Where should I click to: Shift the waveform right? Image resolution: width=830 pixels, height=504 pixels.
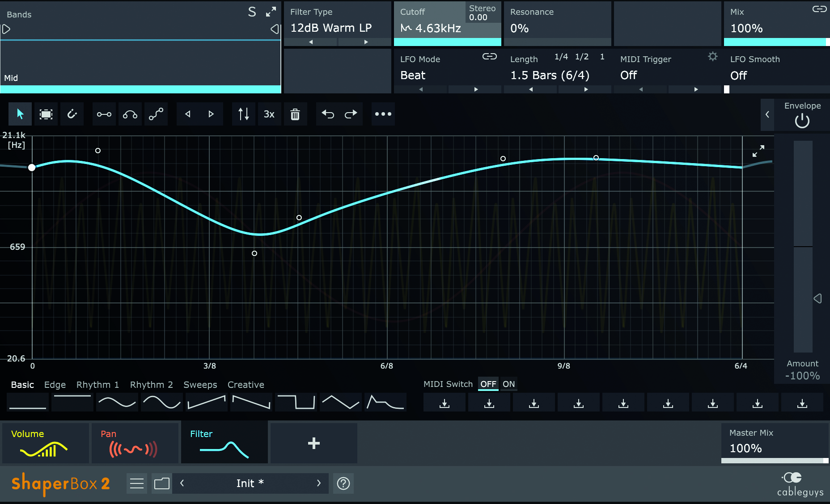coord(211,114)
